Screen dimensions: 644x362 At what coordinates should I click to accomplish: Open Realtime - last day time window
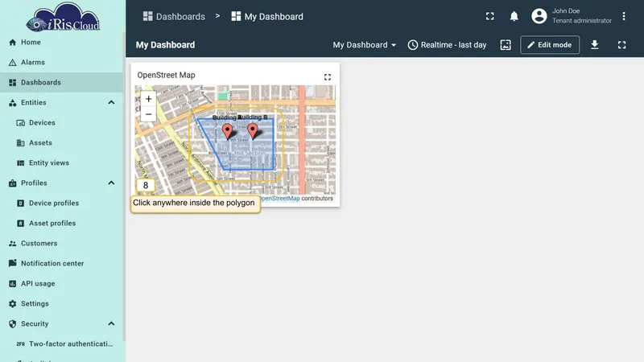448,45
